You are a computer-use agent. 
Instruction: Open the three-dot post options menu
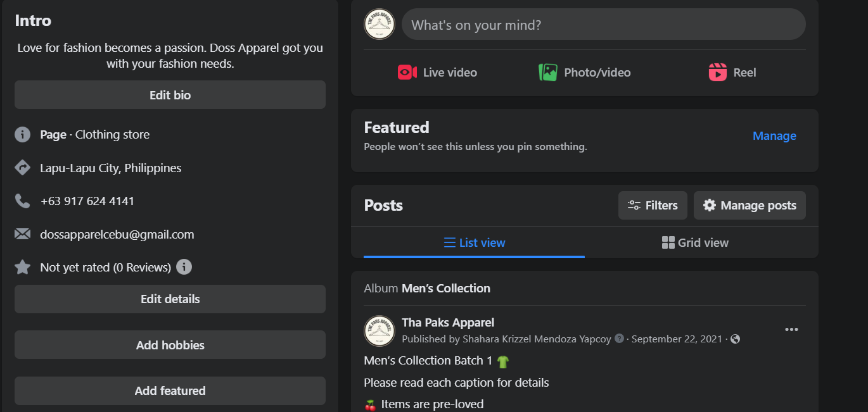791,330
